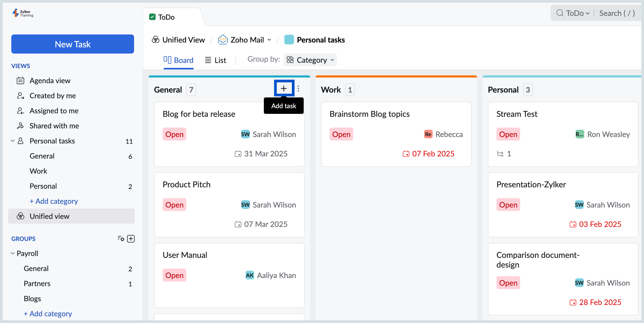Click Personal column header title
The height and width of the screenshot is (323, 644).
point(503,90)
